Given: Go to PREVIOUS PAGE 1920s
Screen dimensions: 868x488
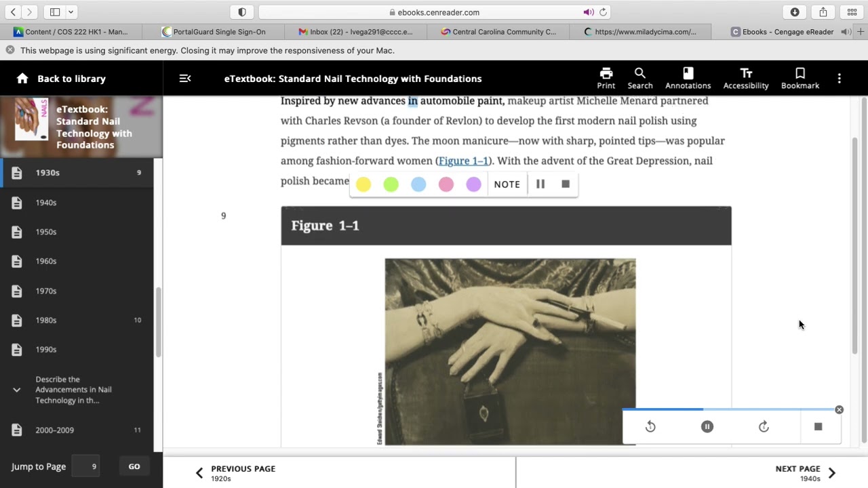Looking at the screenshot, I should [235, 472].
